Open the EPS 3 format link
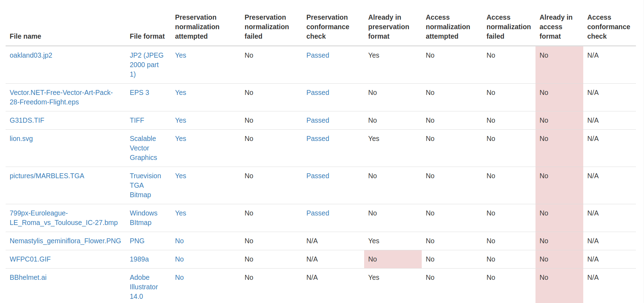Viewport: 644px width, 303px height. tap(139, 92)
